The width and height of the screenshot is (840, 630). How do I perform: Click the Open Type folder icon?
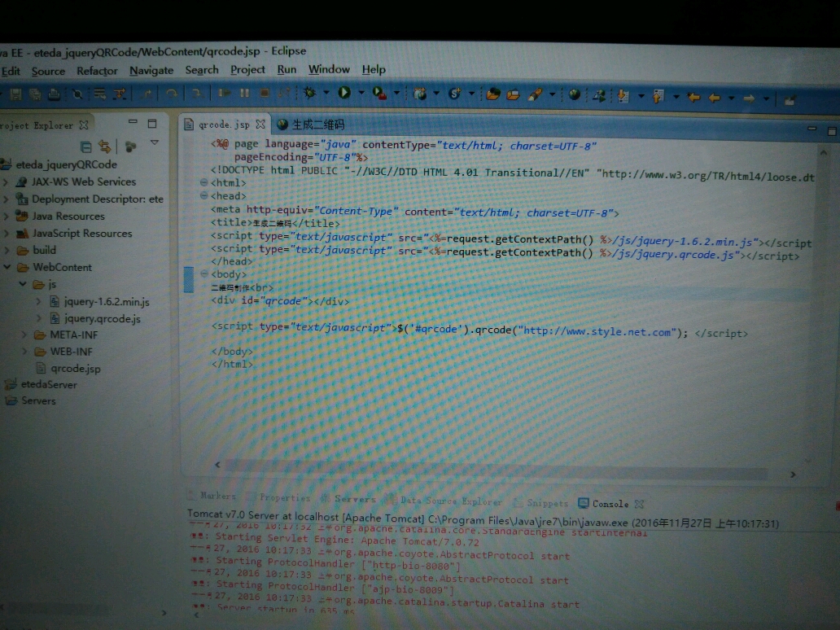[x=493, y=94]
